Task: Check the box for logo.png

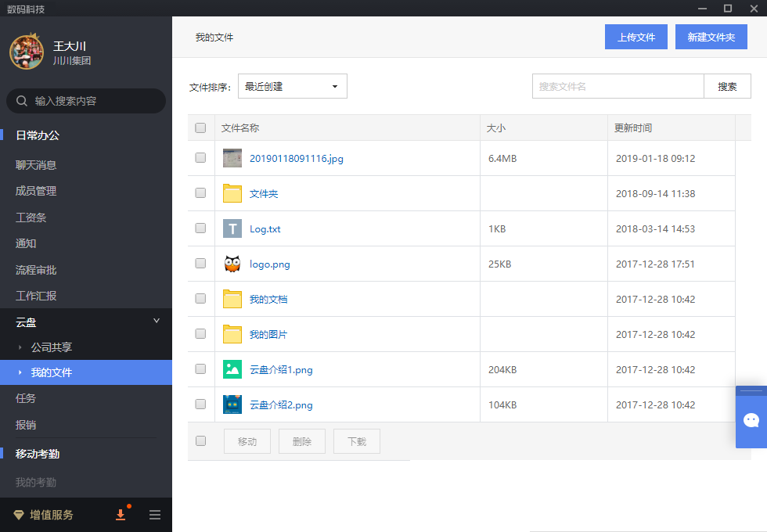Action: point(200,263)
